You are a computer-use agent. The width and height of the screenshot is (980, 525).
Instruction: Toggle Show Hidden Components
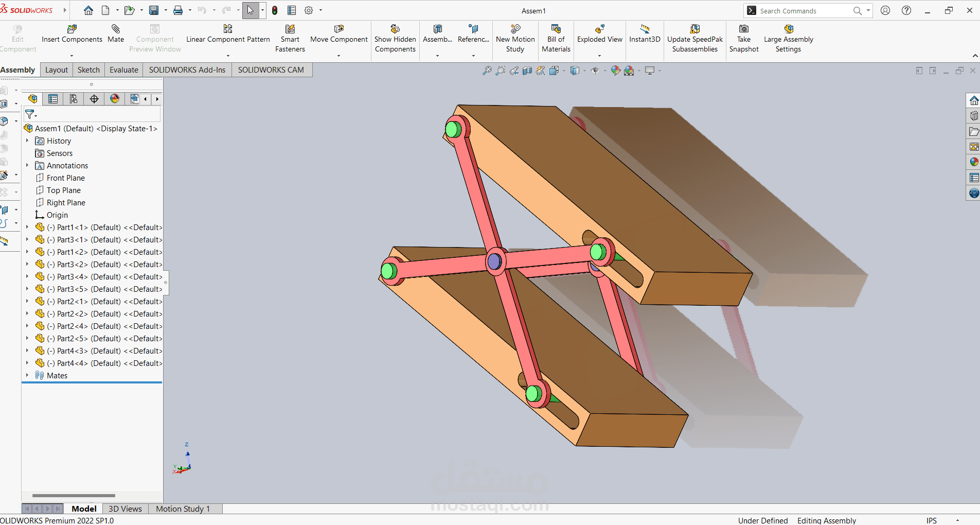click(395, 39)
